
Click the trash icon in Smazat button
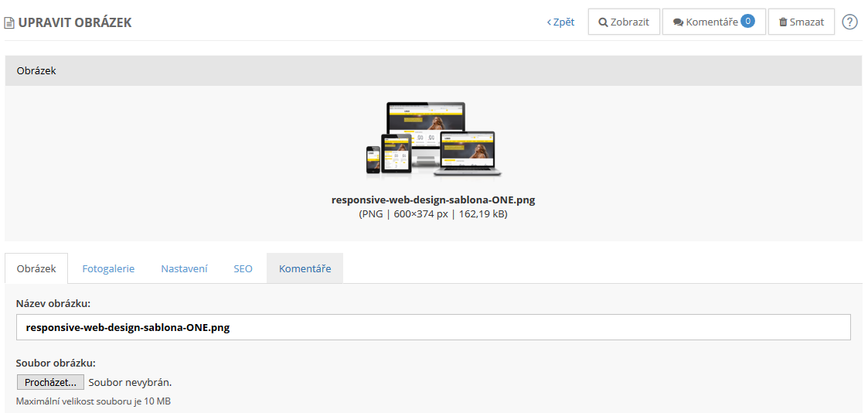click(783, 22)
